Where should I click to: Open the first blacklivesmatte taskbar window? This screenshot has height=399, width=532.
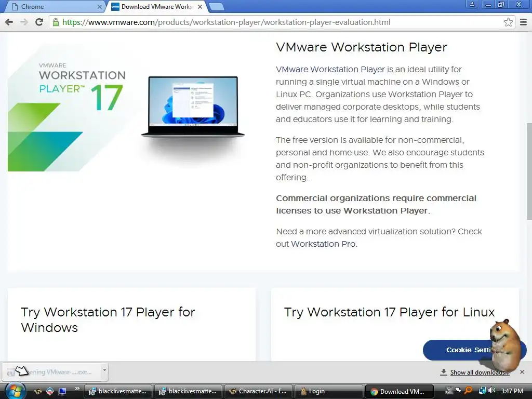(x=118, y=391)
